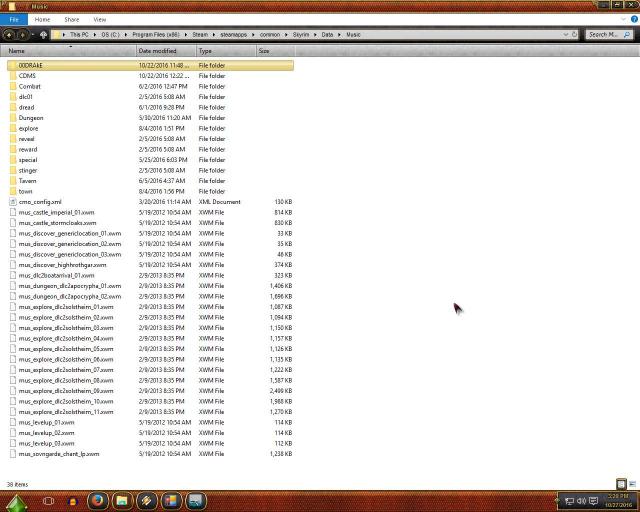Screen dimensions: 640x512
Task: Select the reward folder icon
Action: coord(12,149)
